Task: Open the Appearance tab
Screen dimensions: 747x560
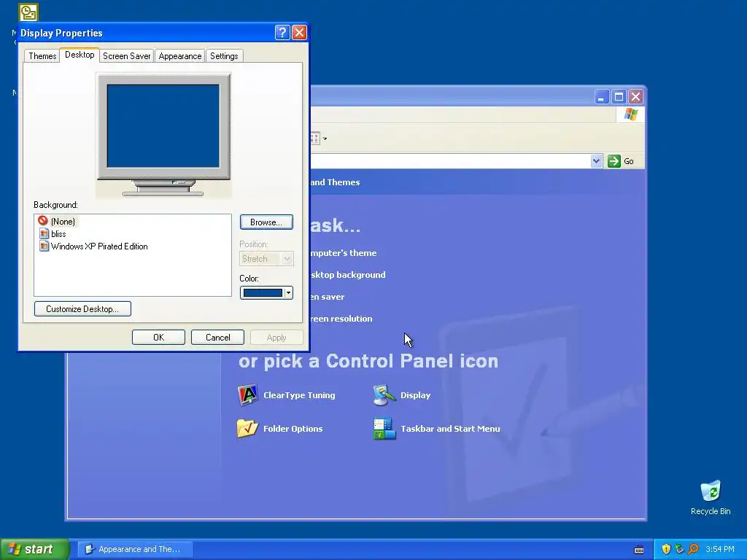Action: point(180,55)
